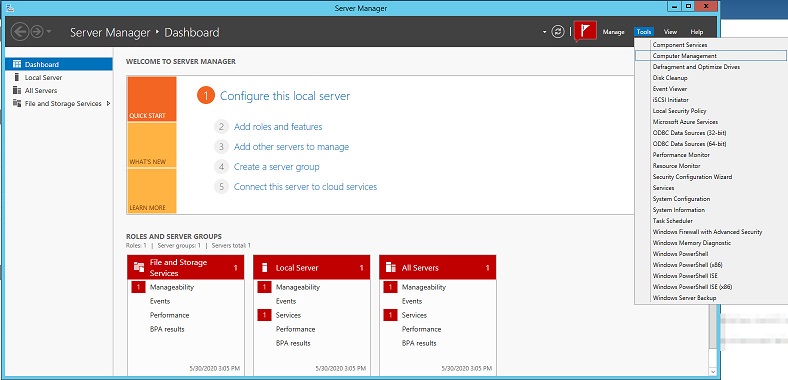Click BPA results in File and Storage tile

pos(167,329)
